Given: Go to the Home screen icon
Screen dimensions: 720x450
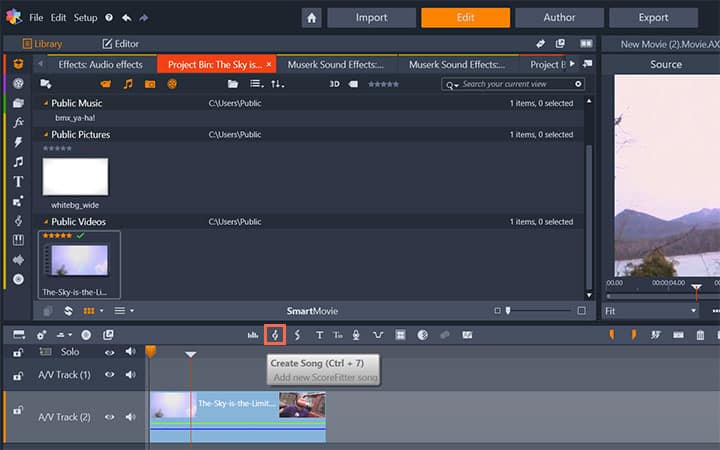Looking at the screenshot, I should 311,18.
